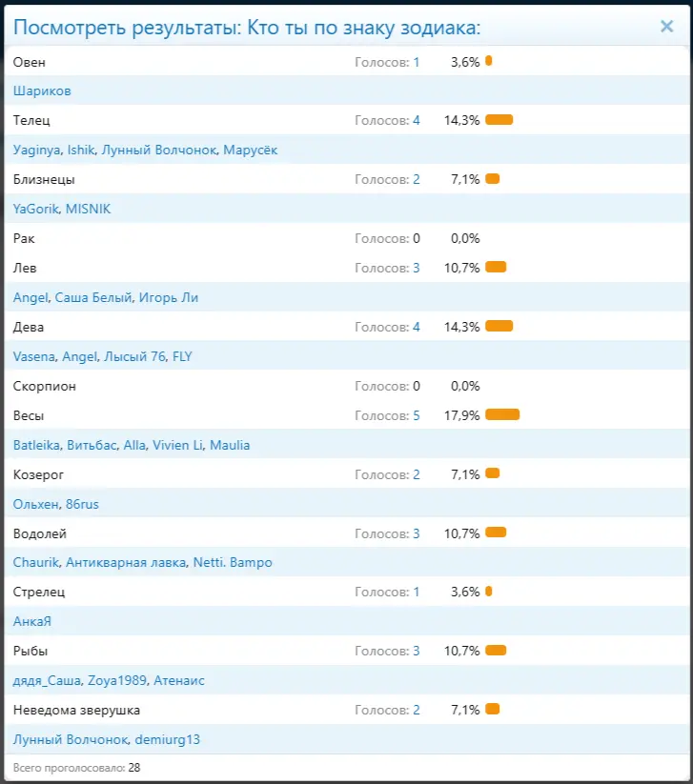Click the Неведома зверушка option label
The width and height of the screenshot is (693, 784).
[x=77, y=710]
